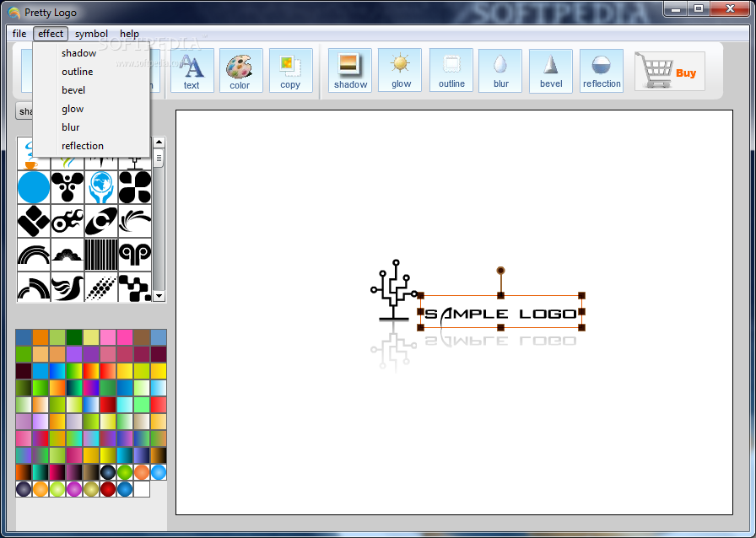Image resolution: width=756 pixels, height=538 pixels.
Task: Select the circuit tree symbol on canvas
Action: [393, 291]
